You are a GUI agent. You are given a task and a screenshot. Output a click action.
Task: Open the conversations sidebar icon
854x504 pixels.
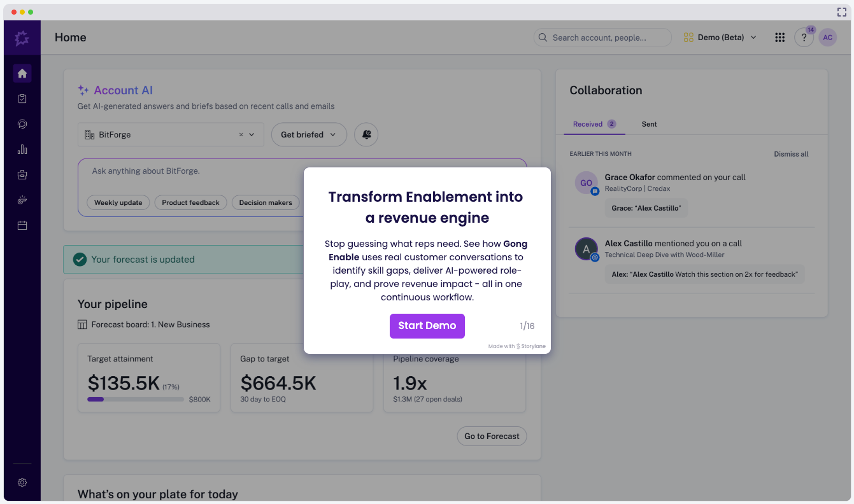click(22, 124)
